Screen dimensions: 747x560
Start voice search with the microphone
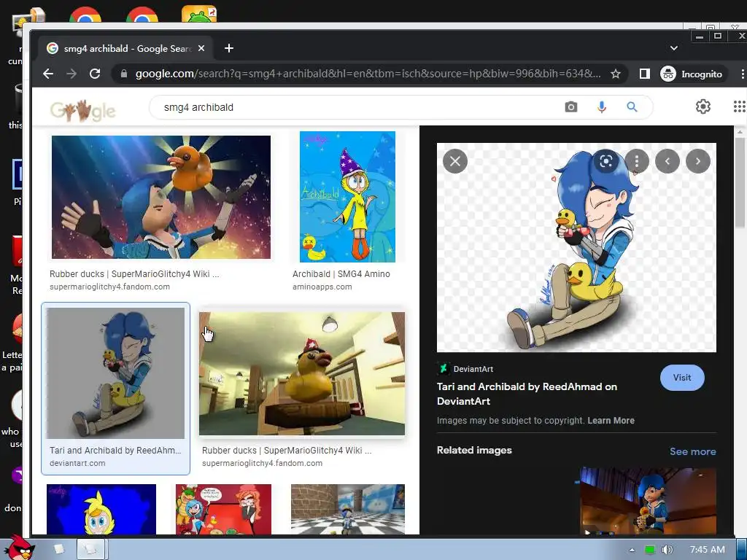point(602,107)
